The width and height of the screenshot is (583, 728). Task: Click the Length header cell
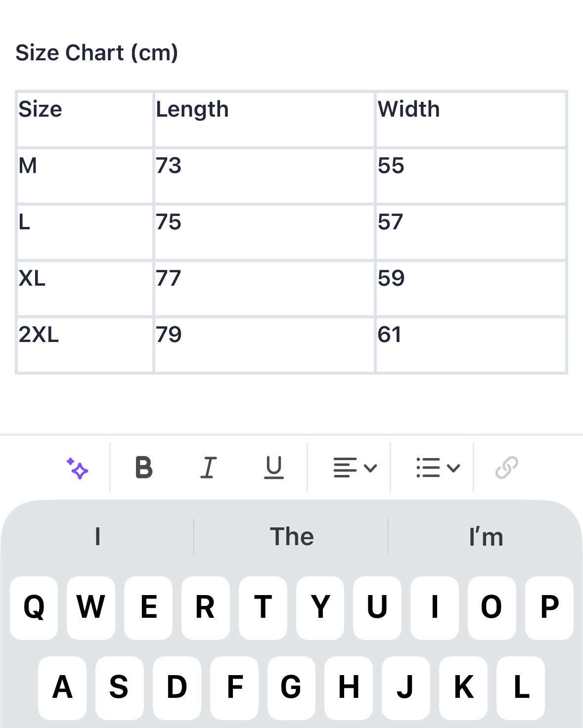[264, 119]
